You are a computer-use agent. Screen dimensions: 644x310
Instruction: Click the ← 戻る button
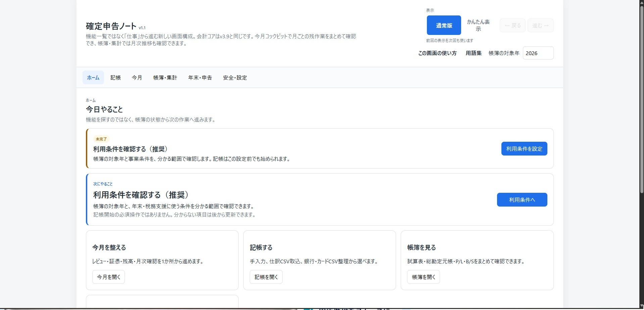point(512,26)
